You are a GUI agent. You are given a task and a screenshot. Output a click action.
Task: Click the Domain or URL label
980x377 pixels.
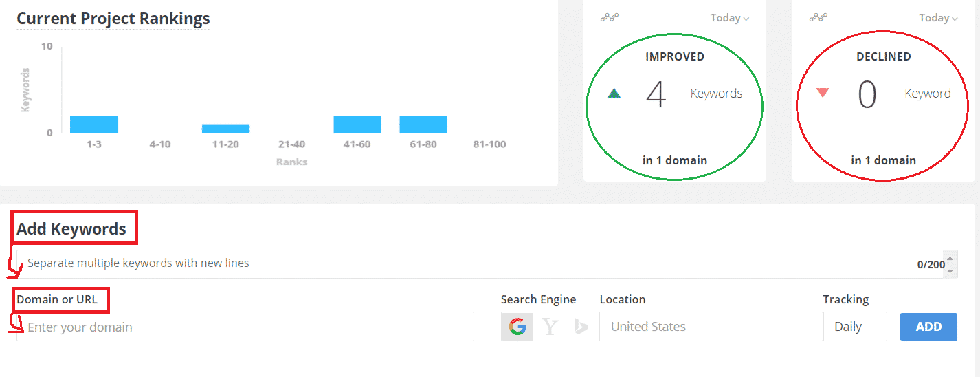tap(57, 299)
